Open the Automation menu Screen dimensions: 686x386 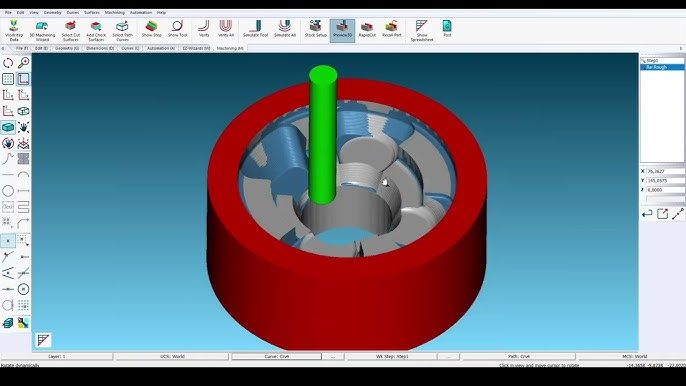(x=141, y=13)
